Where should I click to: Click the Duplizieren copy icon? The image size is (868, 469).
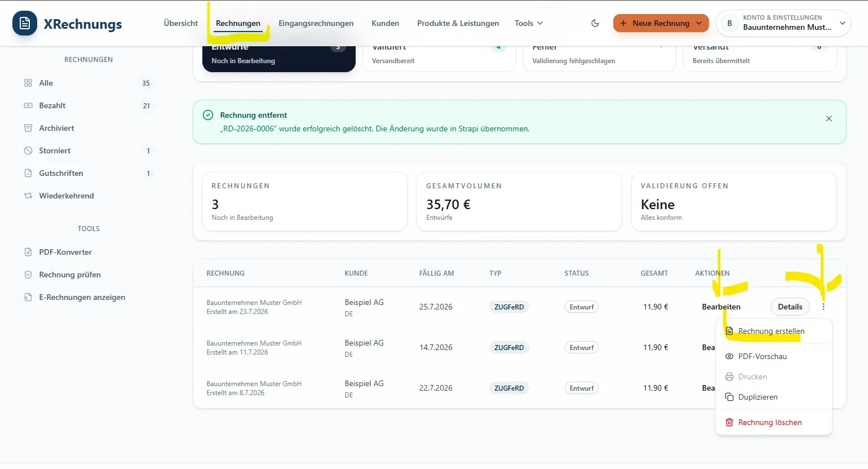pyautogui.click(x=729, y=397)
